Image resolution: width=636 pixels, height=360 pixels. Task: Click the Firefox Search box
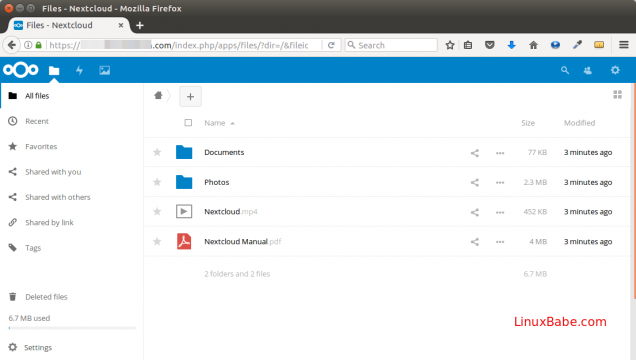point(391,45)
